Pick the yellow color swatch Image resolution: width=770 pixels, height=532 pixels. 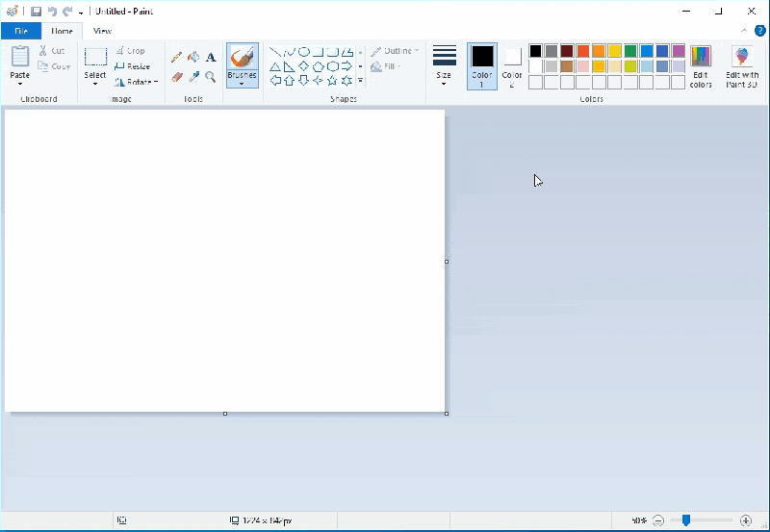click(615, 51)
